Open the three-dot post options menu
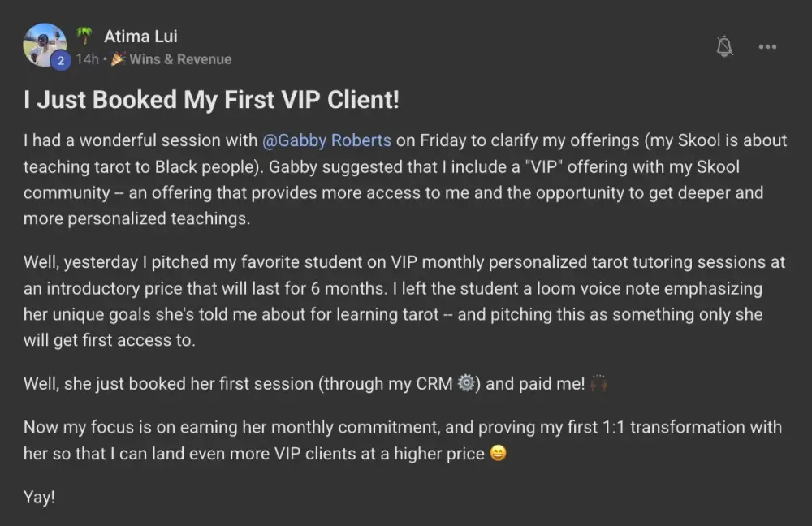This screenshot has height=526, width=812. click(x=767, y=46)
